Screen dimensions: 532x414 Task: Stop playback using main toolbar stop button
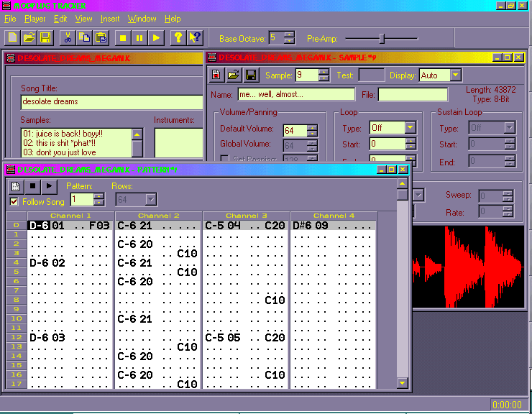pos(122,37)
